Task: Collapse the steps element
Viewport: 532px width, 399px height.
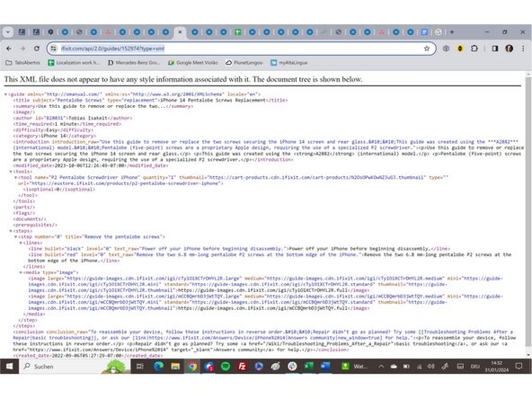Action: [11, 231]
